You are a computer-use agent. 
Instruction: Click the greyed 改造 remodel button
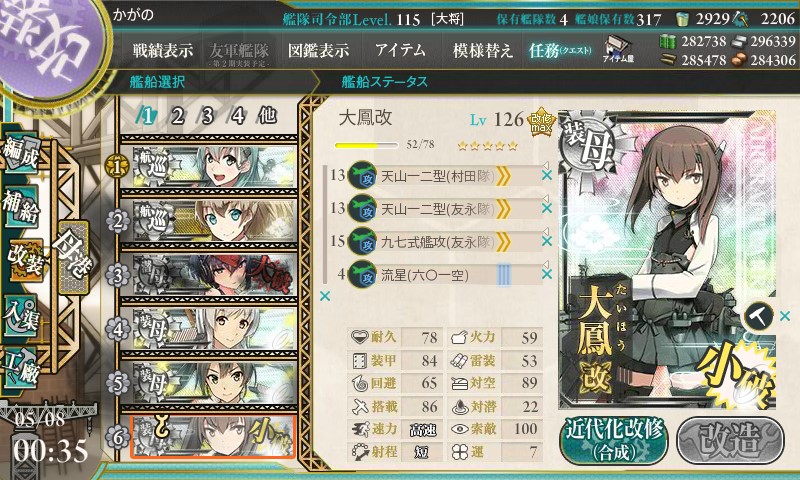pos(730,441)
